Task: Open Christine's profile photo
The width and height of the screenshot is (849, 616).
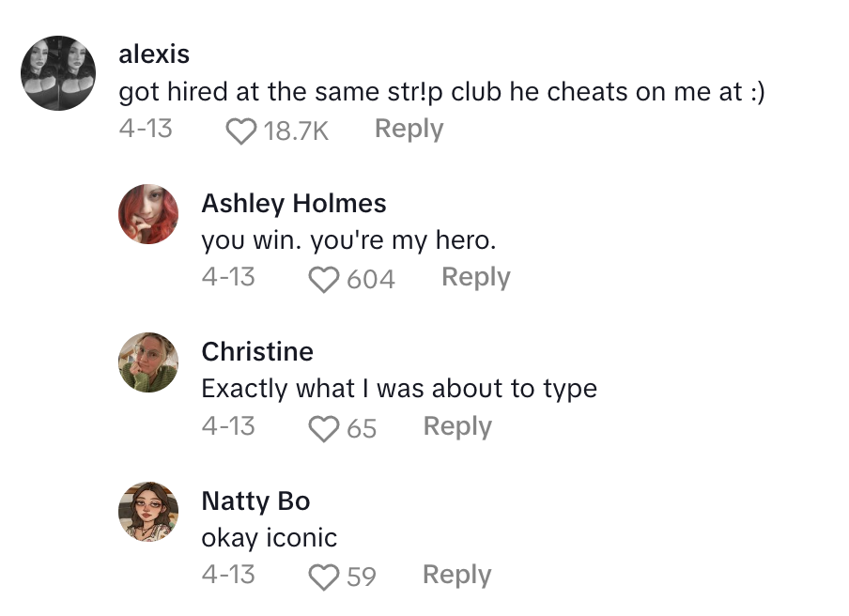Action: [x=148, y=362]
